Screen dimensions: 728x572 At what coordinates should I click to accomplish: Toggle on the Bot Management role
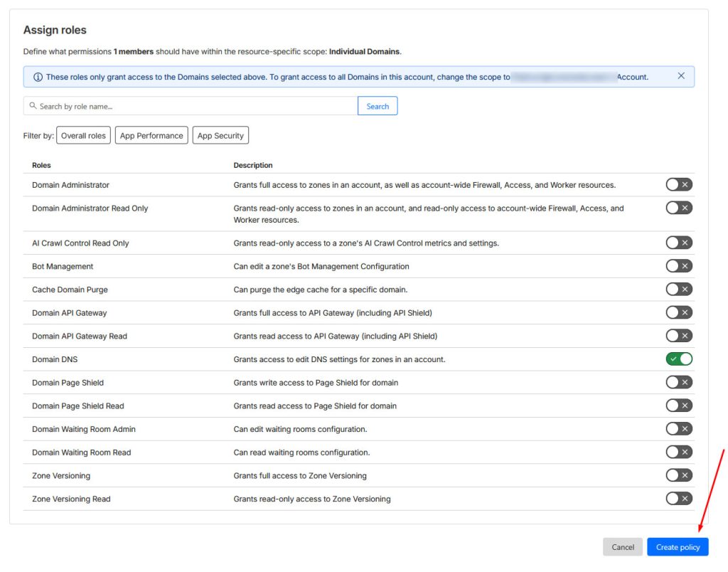pos(678,266)
